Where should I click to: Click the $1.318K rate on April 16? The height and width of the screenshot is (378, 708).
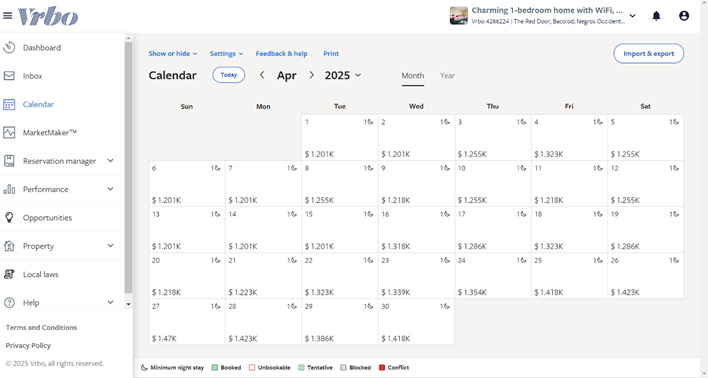(396, 247)
